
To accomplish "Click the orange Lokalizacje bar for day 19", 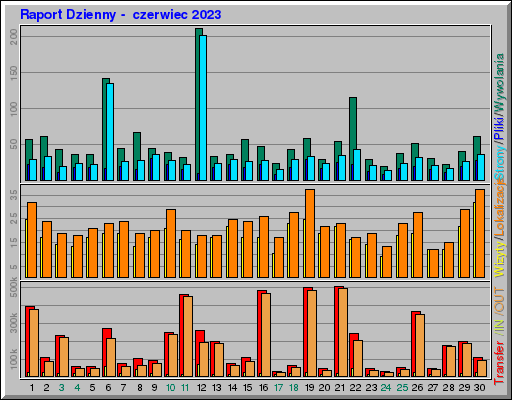I will point(310,233).
